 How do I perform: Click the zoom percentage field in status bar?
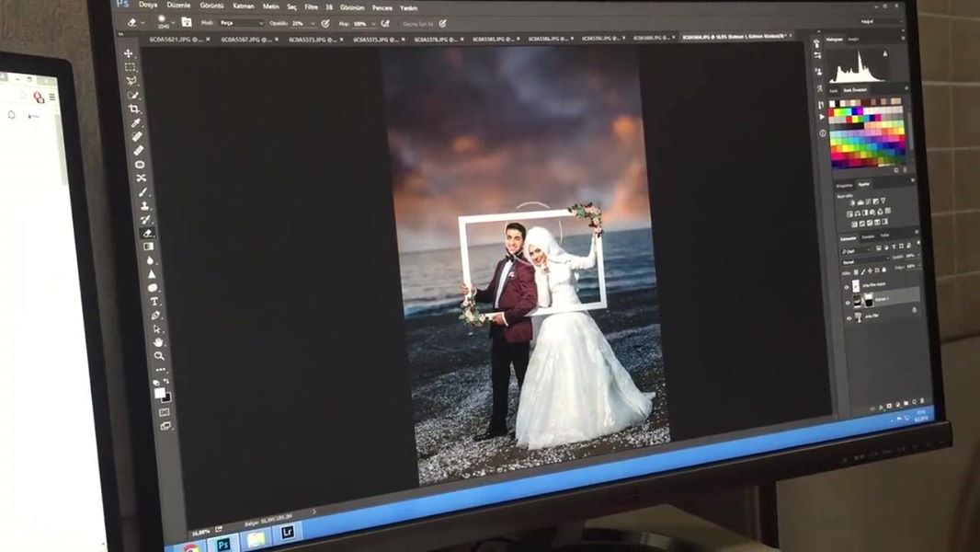pos(201,532)
